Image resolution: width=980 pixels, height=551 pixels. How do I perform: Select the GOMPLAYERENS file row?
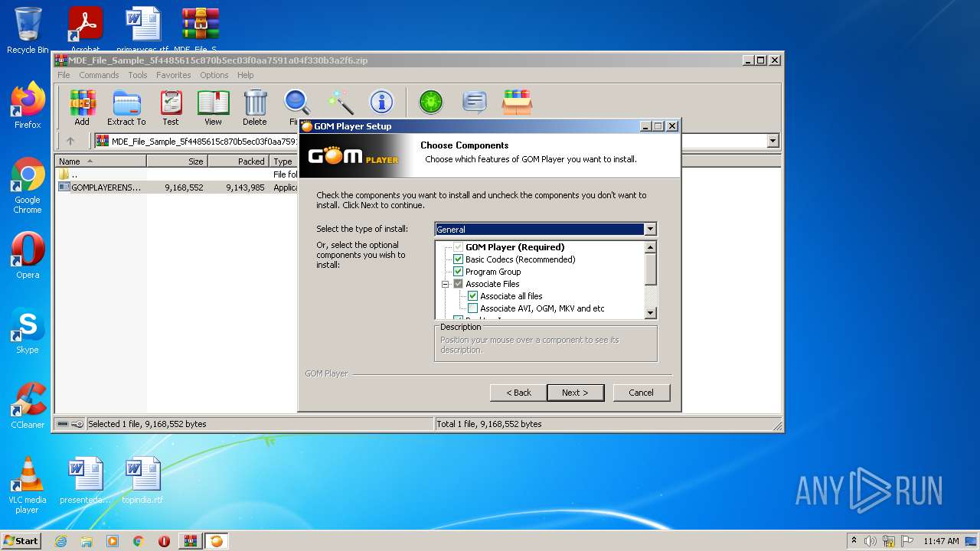(178, 187)
